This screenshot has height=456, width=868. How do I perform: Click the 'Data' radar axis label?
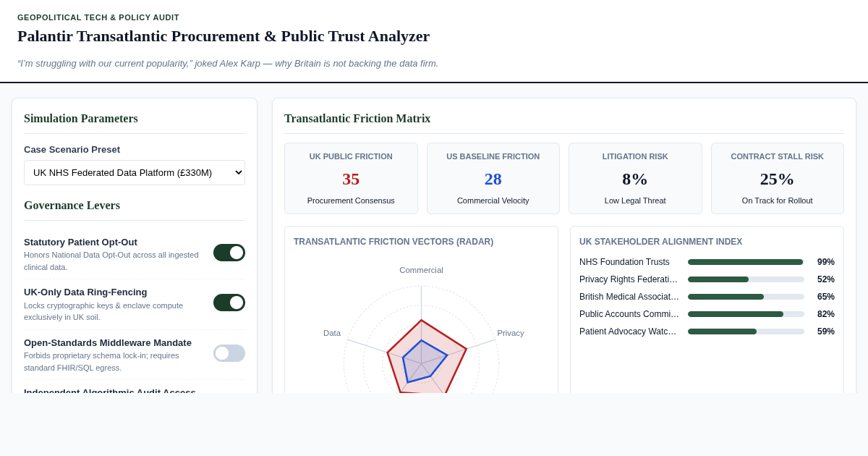tap(332, 333)
